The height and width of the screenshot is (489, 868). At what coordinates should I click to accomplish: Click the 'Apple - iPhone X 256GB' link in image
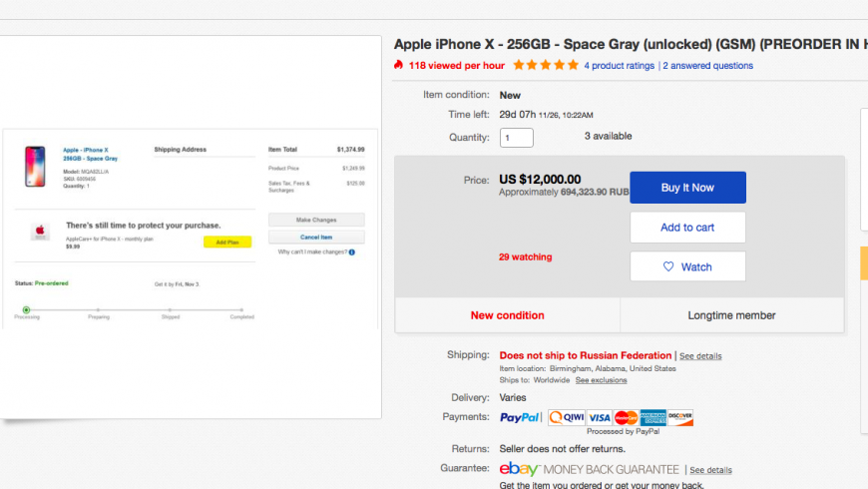90,154
